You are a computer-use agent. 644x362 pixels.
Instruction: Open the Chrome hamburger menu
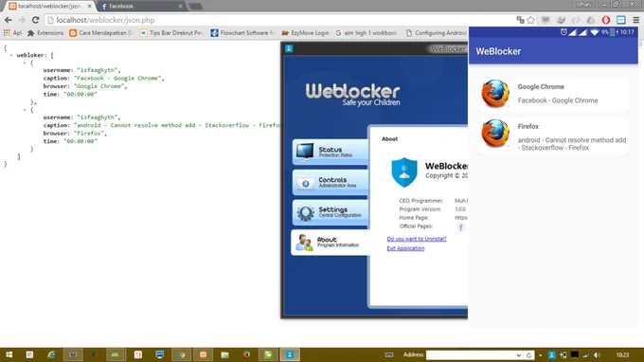point(636,20)
